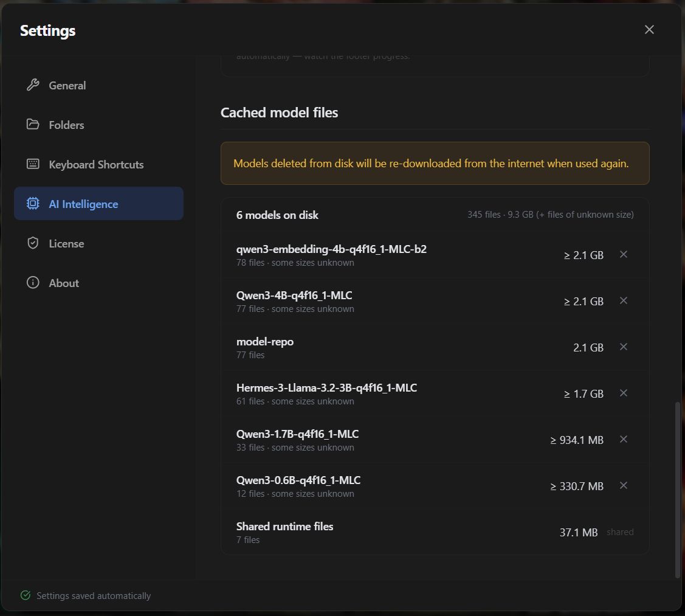The height and width of the screenshot is (616, 685).
Task: Click the '12 files · some sizes unknown' subtitle
Action: click(x=295, y=494)
